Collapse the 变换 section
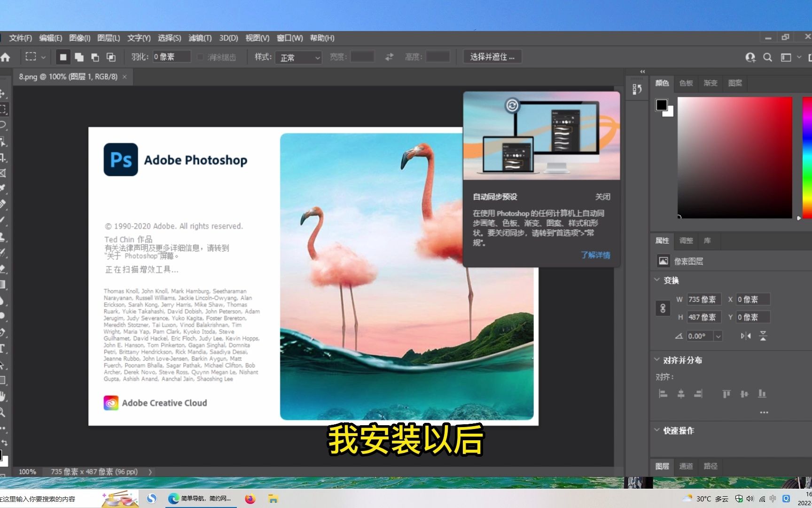This screenshot has width=812, height=508. coord(657,280)
